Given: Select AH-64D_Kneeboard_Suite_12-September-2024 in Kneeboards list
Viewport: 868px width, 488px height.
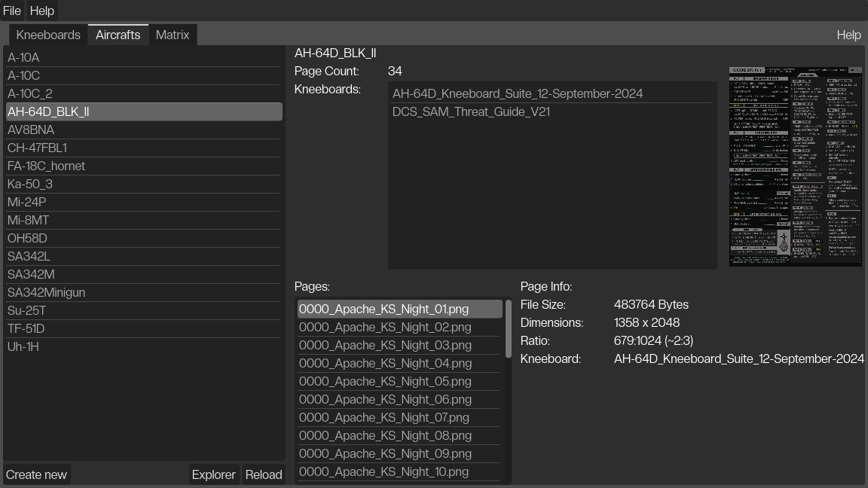Looking at the screenshot, I should click(518, 93).
